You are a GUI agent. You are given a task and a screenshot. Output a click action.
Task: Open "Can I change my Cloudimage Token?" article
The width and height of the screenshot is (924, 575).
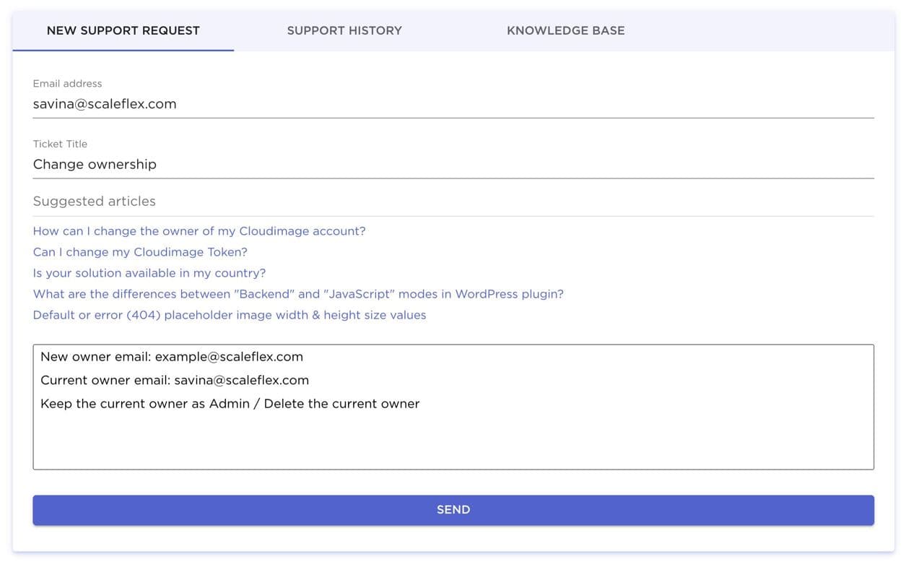(x=140, y=252)
